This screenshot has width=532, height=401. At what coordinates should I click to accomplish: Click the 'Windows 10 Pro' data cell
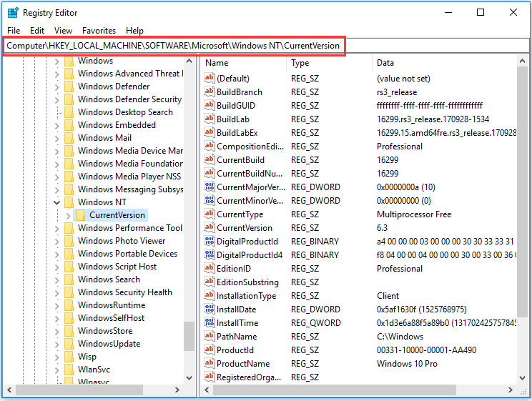pyautogui.click(x=407, y=364)
